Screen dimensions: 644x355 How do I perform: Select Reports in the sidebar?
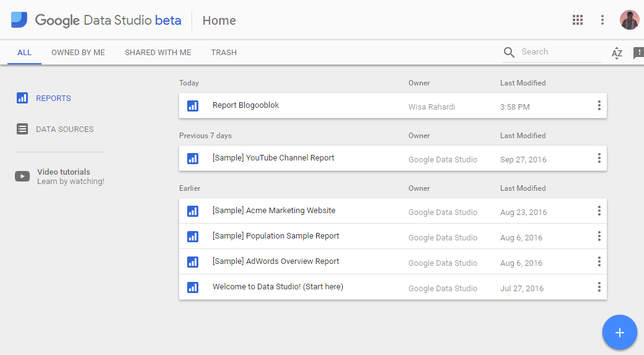[x=53, y=98]
